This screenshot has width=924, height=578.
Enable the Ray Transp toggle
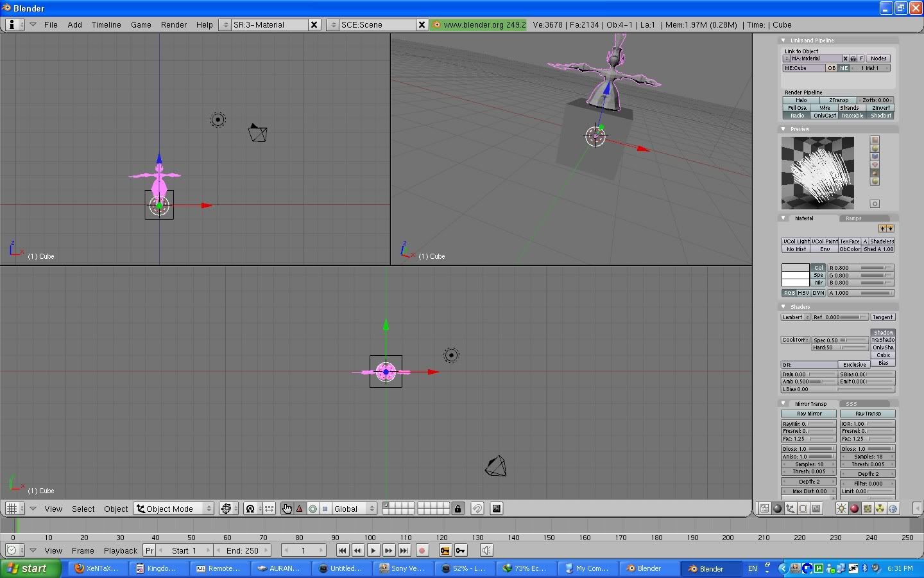coord(868,414)
